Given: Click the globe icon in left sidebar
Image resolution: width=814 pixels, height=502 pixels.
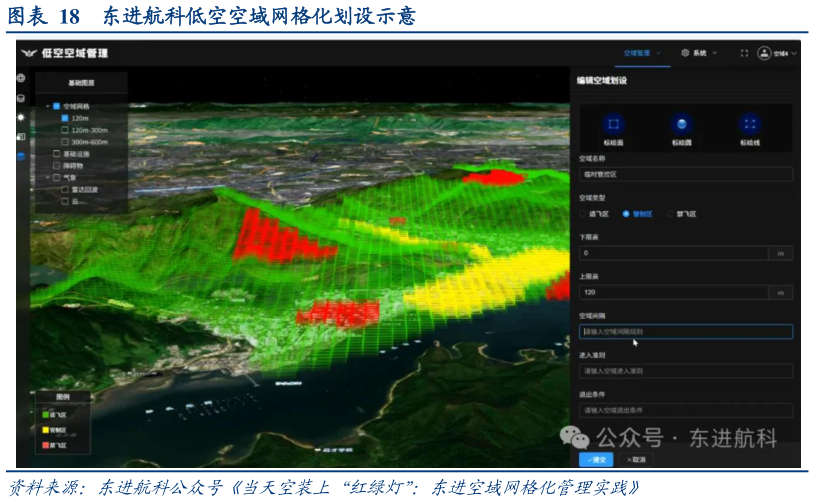Looking at the screenshot, I should 21,78.
